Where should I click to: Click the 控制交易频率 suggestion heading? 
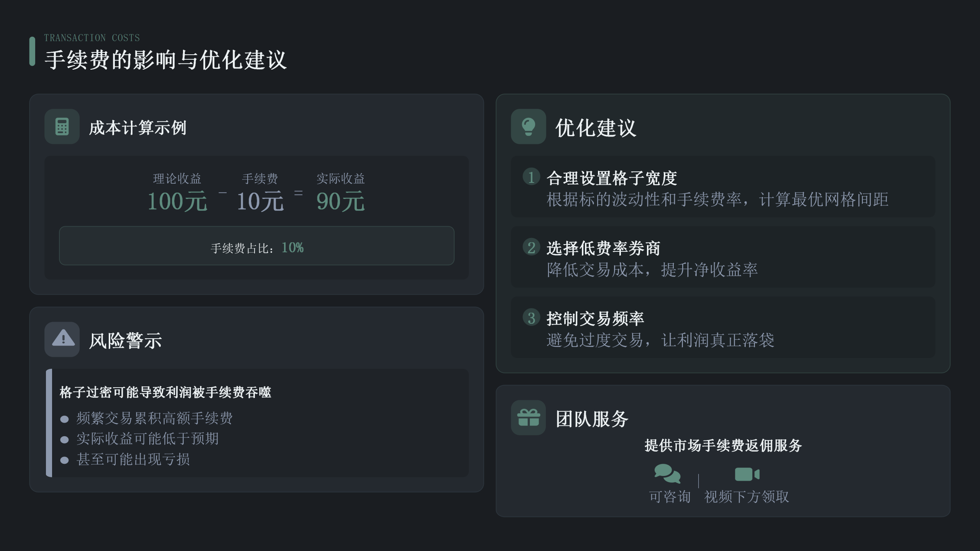coord(595,319)
